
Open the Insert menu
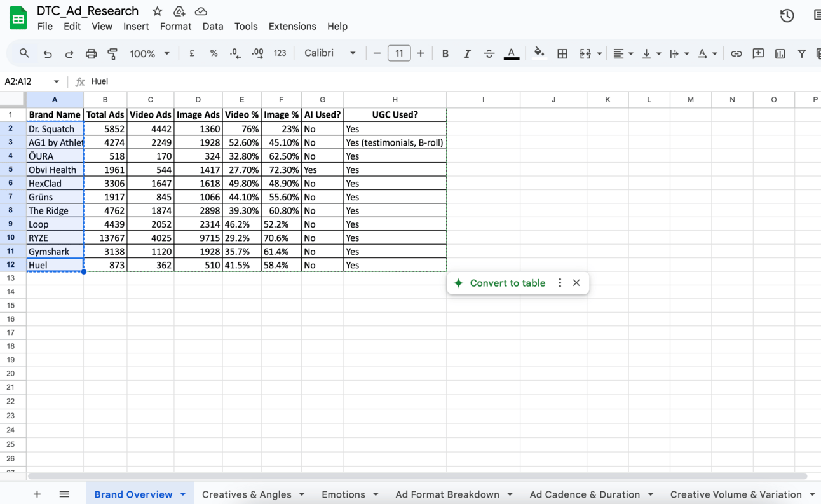[x=136, y=26]
